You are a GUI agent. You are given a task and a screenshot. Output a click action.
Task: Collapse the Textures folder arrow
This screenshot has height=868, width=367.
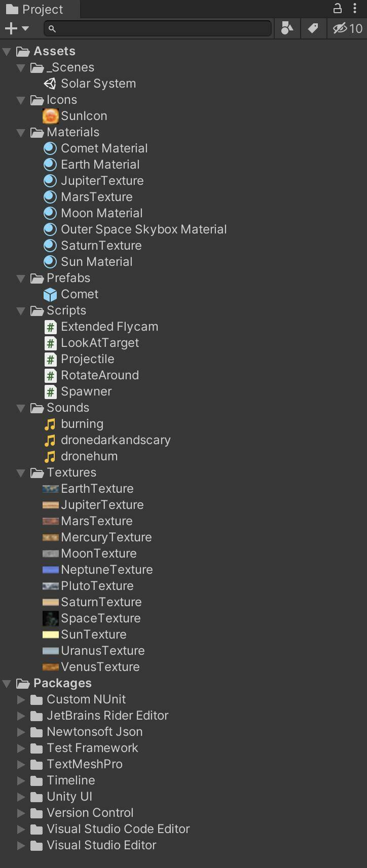coord(21,473)
